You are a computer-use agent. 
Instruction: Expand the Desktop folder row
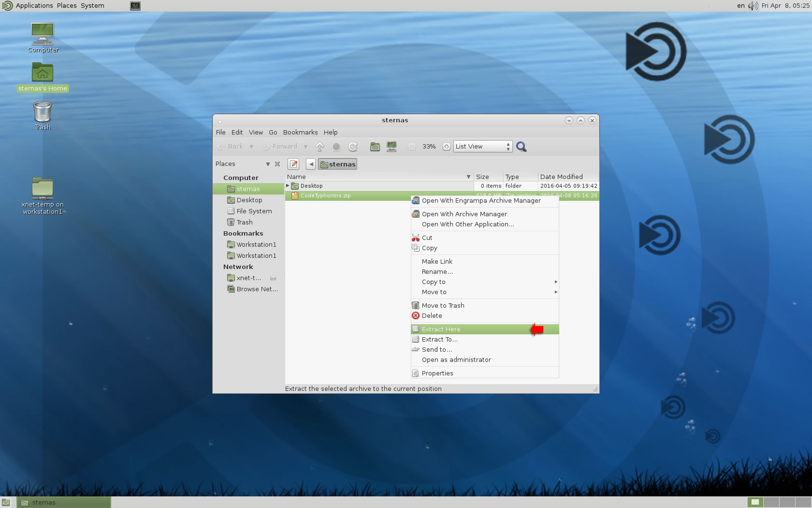288,186
